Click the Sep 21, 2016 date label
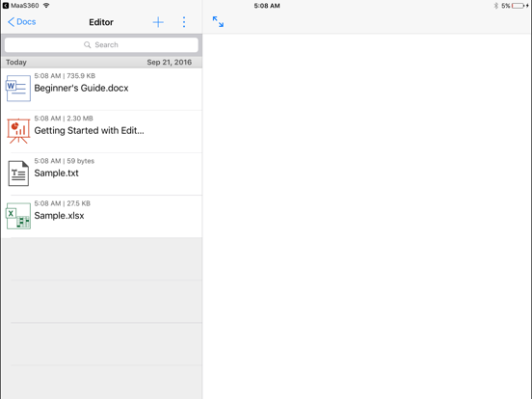This screenshot has height=399, width=532. 170,62
